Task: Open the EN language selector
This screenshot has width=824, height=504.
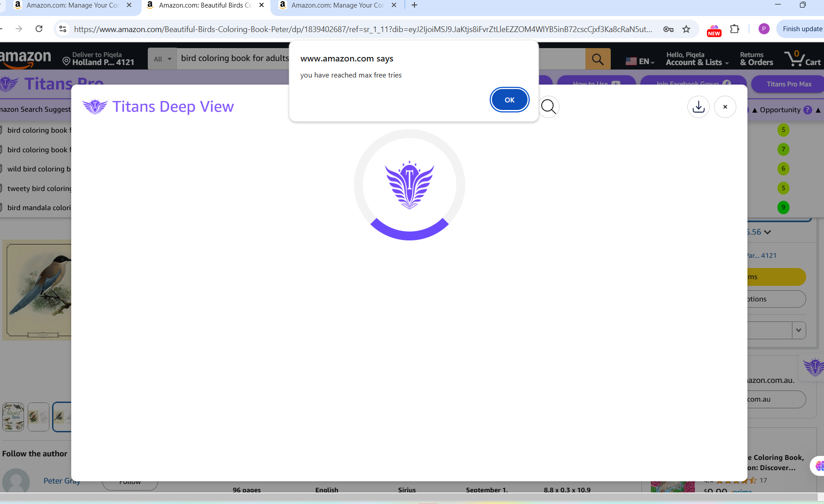Action: (x=640, y=61)
